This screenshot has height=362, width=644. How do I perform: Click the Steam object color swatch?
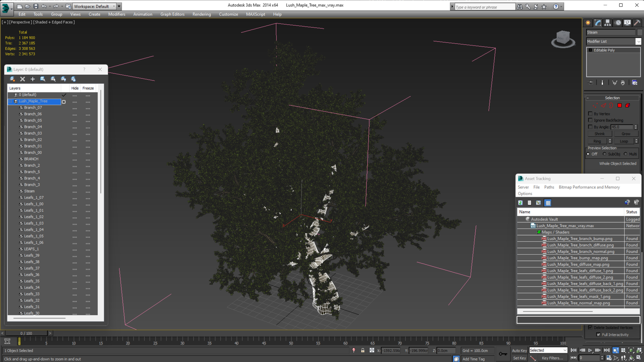639,32
